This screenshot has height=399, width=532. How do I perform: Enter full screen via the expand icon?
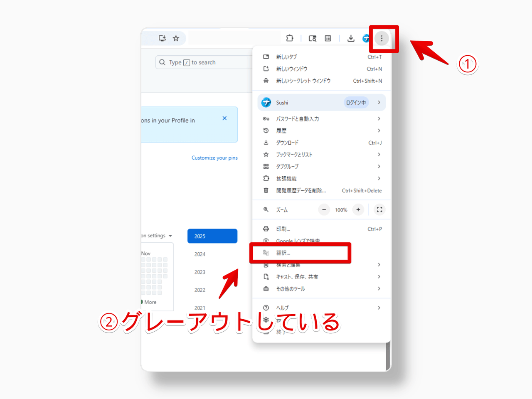(379, 209)
